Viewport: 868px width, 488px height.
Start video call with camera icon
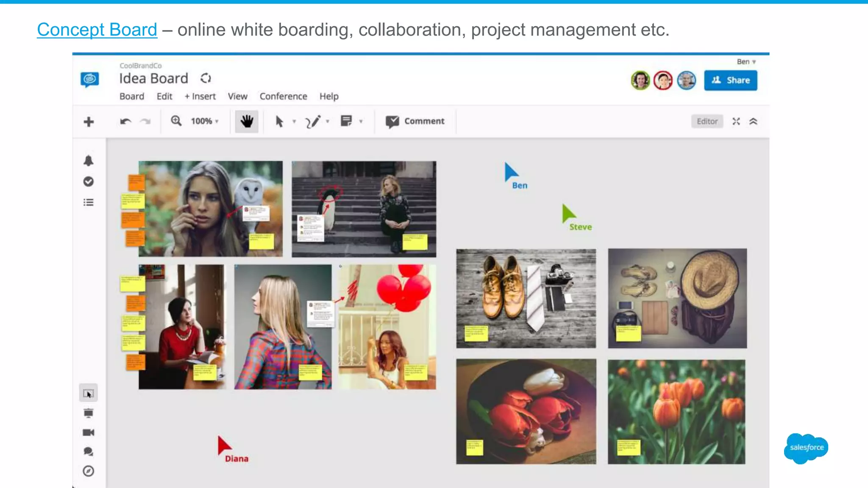coord(88,433)
